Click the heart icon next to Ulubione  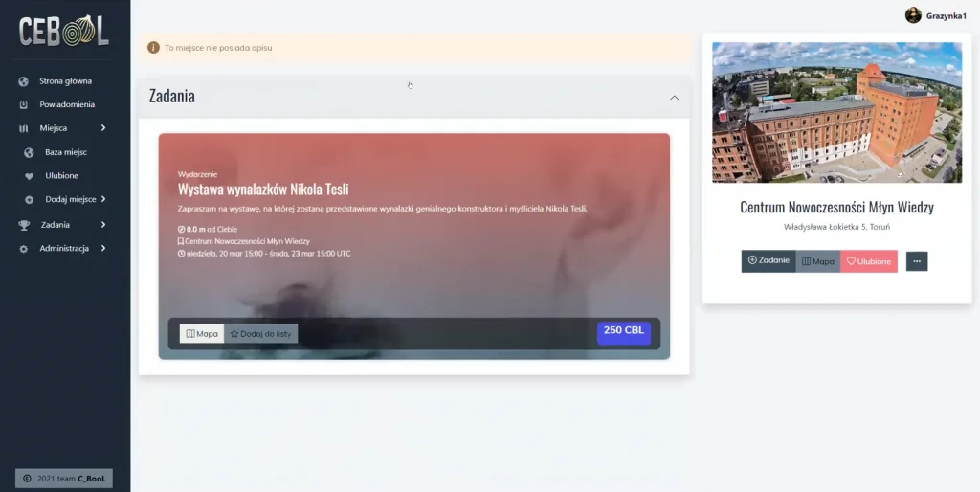[29, 176]
